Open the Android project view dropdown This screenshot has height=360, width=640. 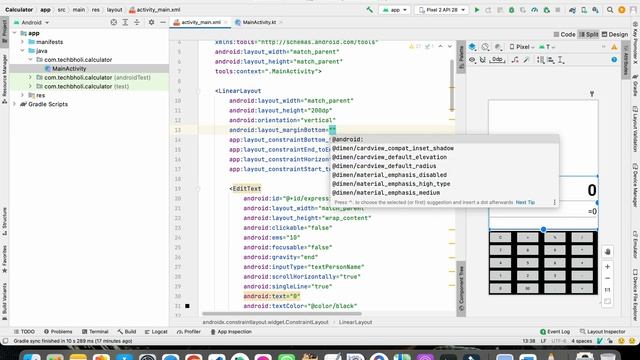31,22
